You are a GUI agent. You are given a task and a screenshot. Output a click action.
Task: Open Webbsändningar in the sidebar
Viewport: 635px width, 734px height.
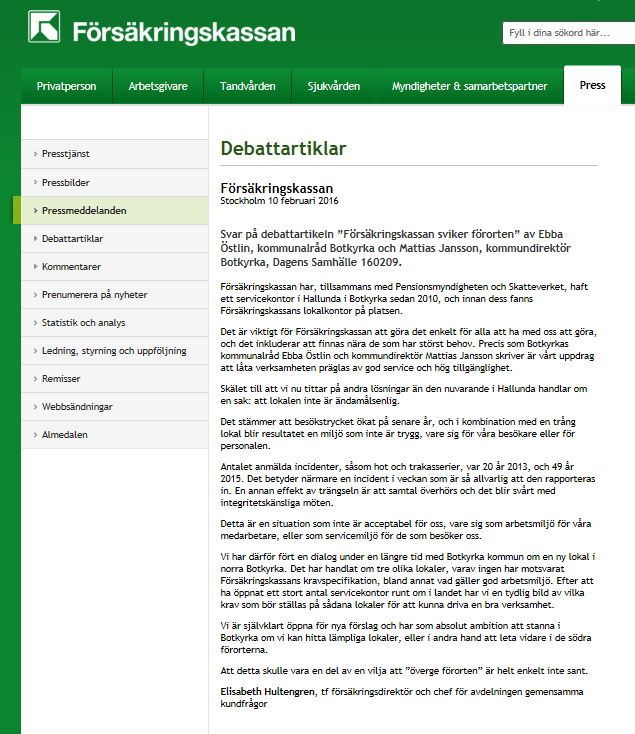[x=115, y=407]
